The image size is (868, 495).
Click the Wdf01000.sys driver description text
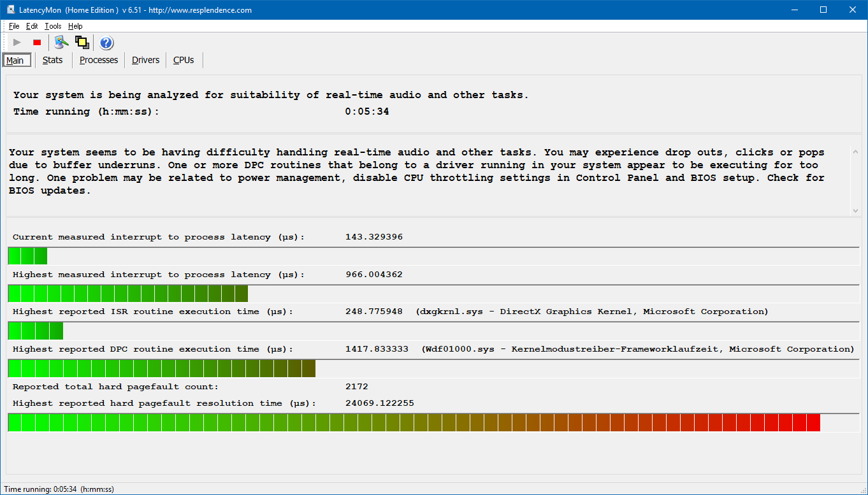pos(638,349)
